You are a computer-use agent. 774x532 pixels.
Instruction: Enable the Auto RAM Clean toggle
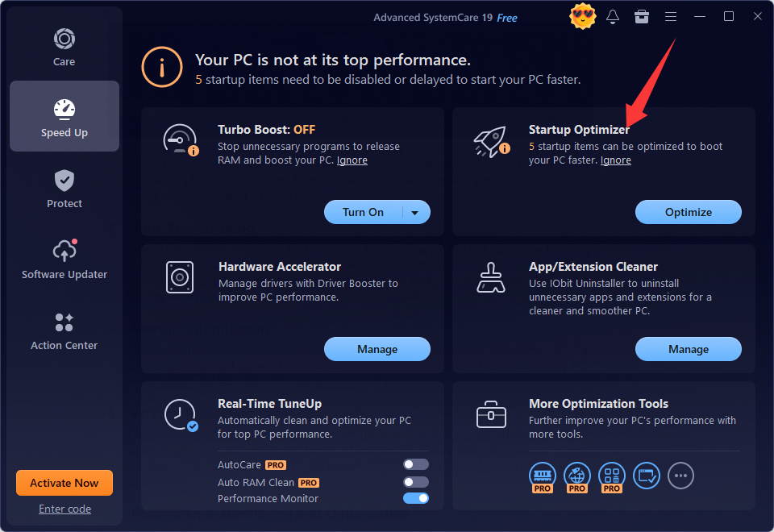click(x=416, y=482)
